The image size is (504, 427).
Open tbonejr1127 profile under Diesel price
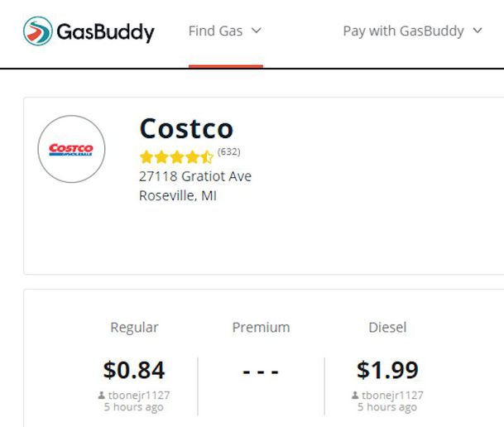click(x=392, y=396)
